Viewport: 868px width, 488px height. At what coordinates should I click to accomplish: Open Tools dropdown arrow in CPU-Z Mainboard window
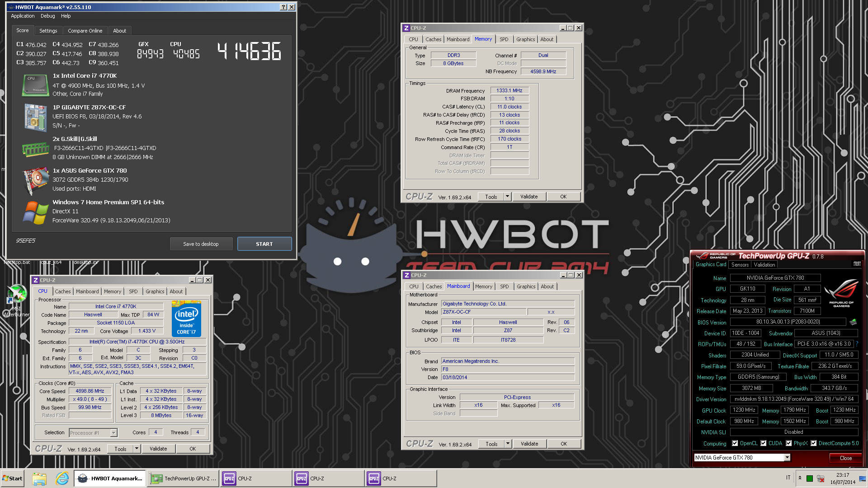pyautogui.click(x=508, y=444)
